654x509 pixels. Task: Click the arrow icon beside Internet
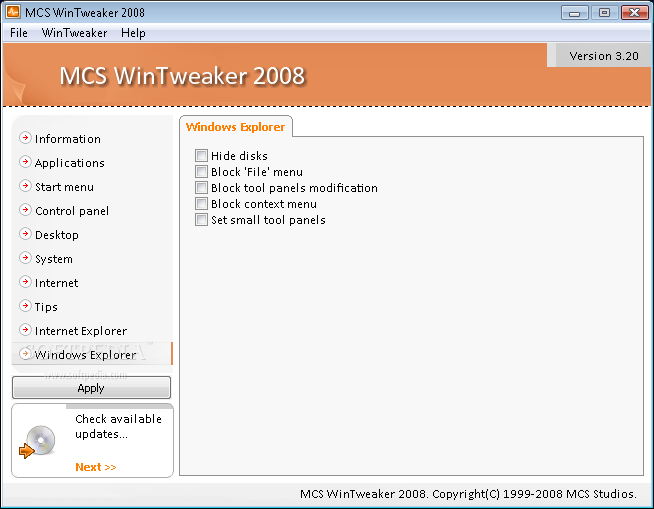[25, 282]
